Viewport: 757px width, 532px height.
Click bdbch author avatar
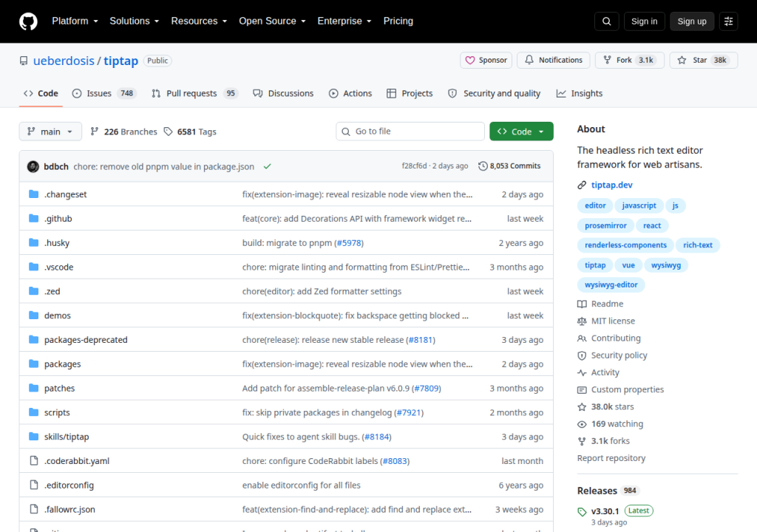[x=33, y=166]
